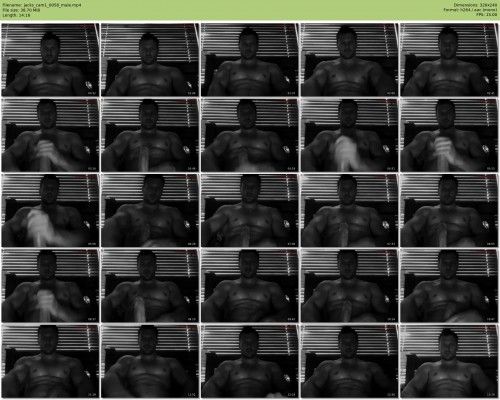The width and height of the screenshot is (500, 400).
Task: Select the first thumbnail in the top row
Action: point(50,60)
